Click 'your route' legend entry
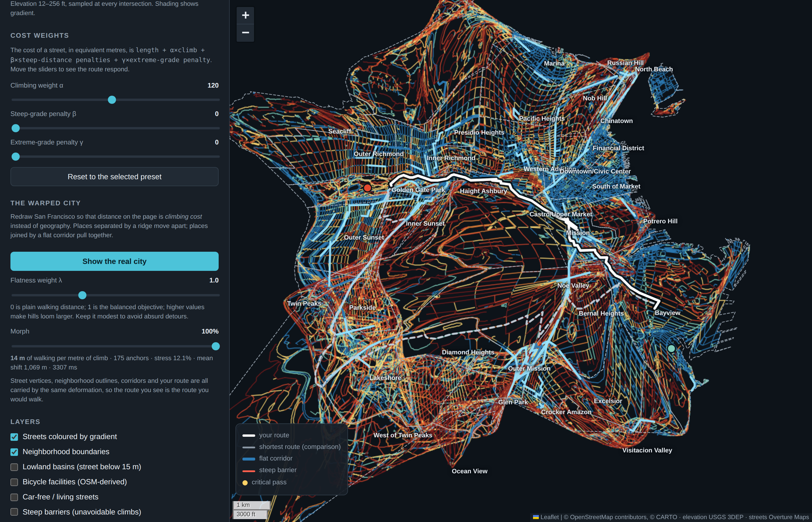 (x=266, y=435)
